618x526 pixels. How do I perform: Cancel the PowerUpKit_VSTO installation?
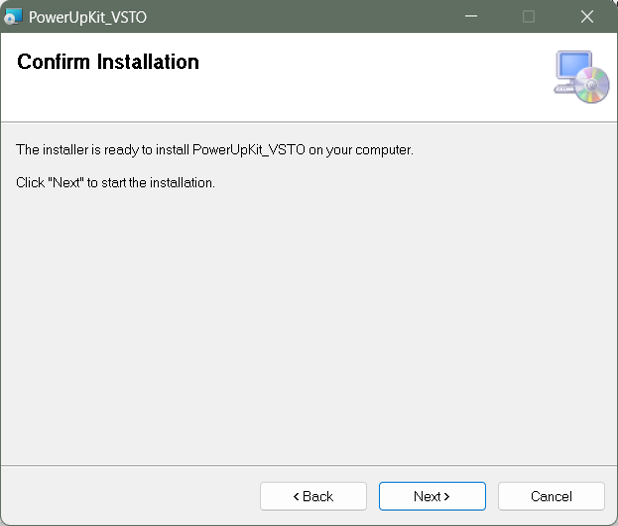coord(551,496)
